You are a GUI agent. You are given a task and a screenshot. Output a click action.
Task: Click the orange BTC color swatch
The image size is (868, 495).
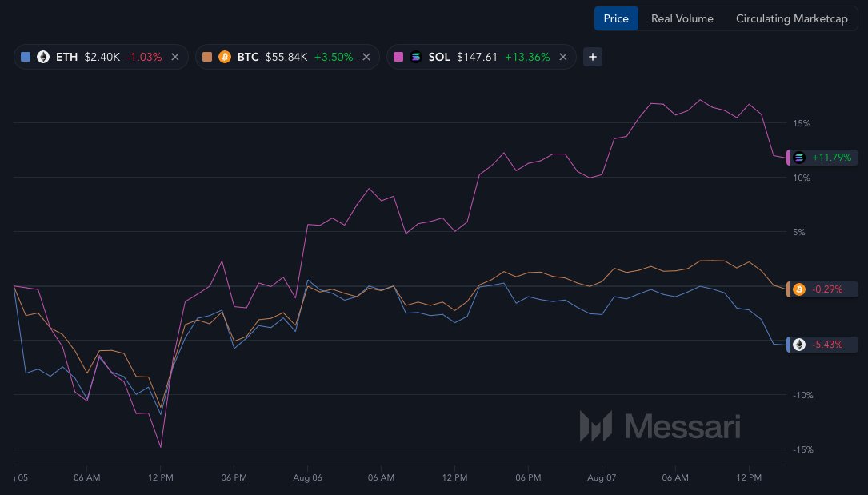[x=207, y=57]
